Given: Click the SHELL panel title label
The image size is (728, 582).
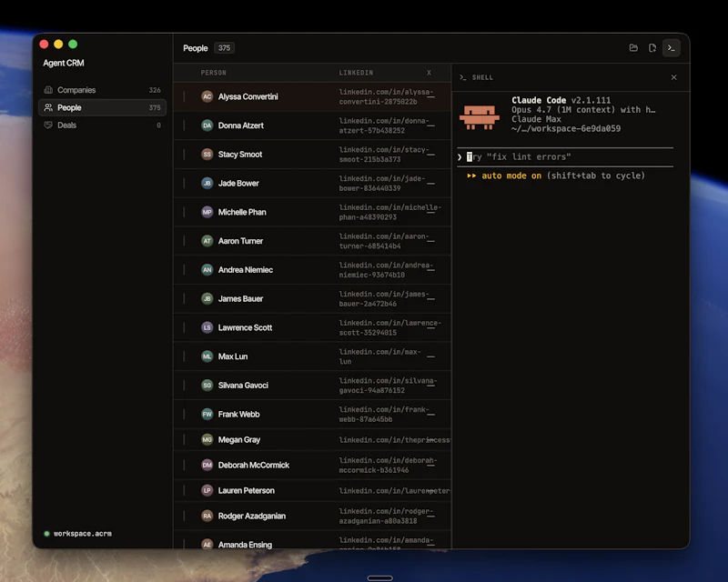Looking at the screenshot, I should coord(482,77).
